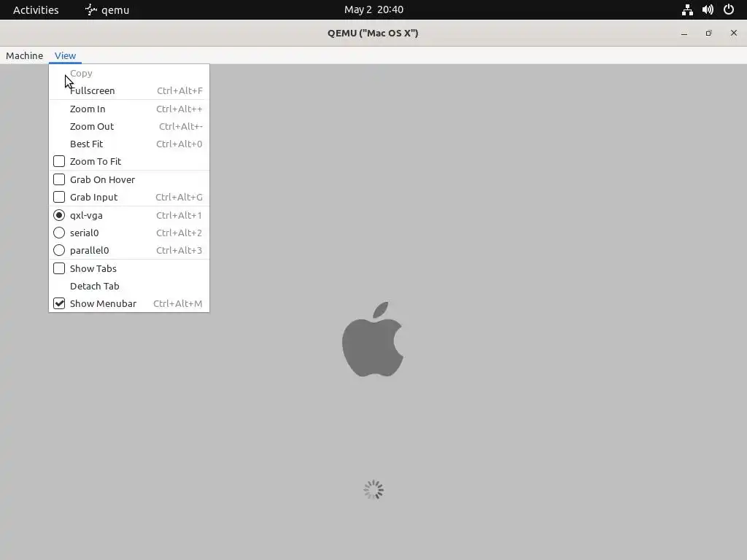Choose Best Fit from the menu
Viewport: 747px width, 560px height.
[x=129, y=144]
